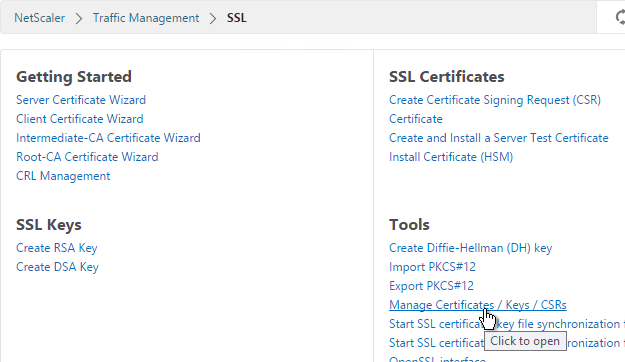Open Manage Certificates / Keys / CSRs

[x=478, y=305]
